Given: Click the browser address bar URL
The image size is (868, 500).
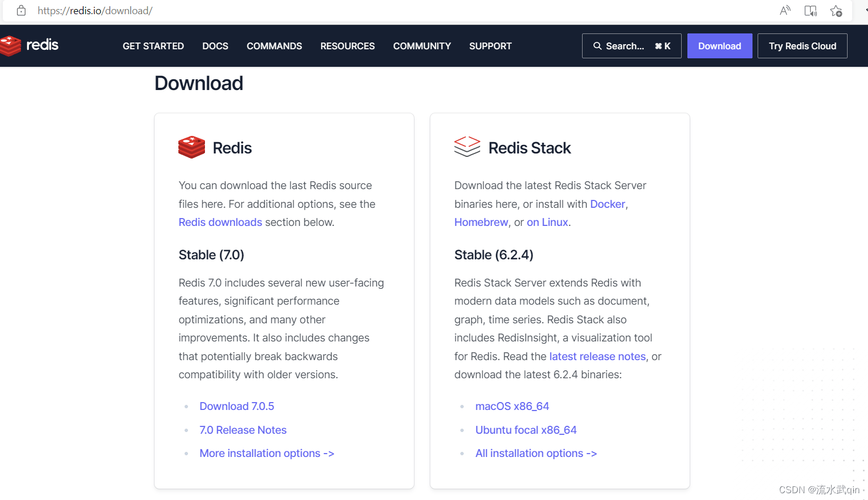Looking at the screenshot, I should pyautogui.click(x=95, y=11).
